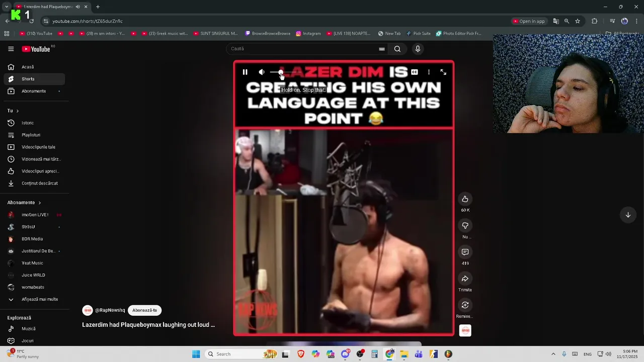Screen dimensions: 644x362
Task: Toggle closed captions on the Short
Action: pos(415,72)
